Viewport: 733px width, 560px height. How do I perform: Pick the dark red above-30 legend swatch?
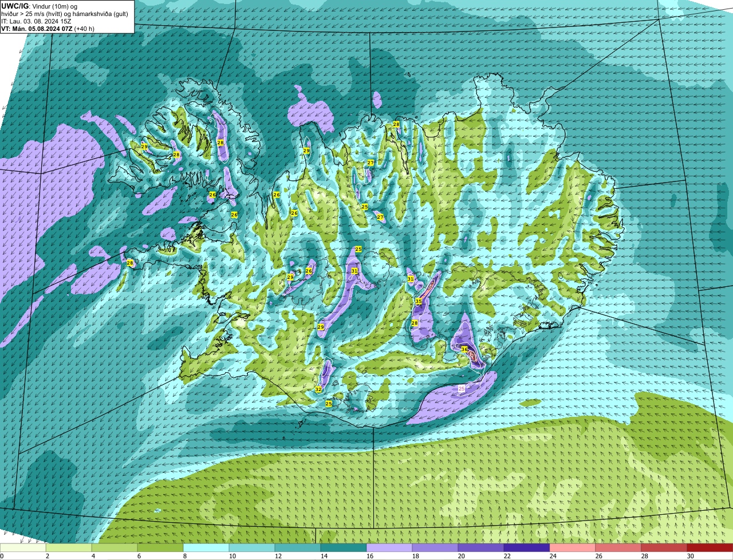pyautogui.click(x=710, y=548)
